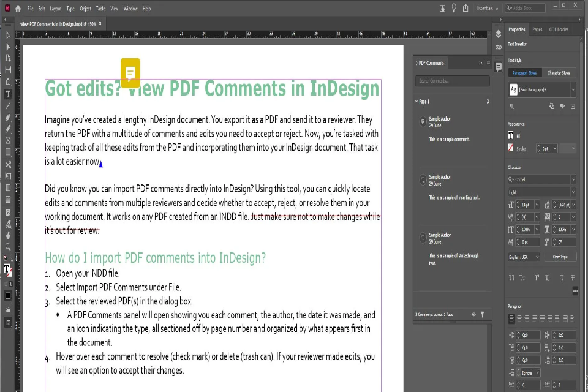Choose the Pen tool
Image resolution: width=588 pixels, height=392 pixels.
[8, 116]
